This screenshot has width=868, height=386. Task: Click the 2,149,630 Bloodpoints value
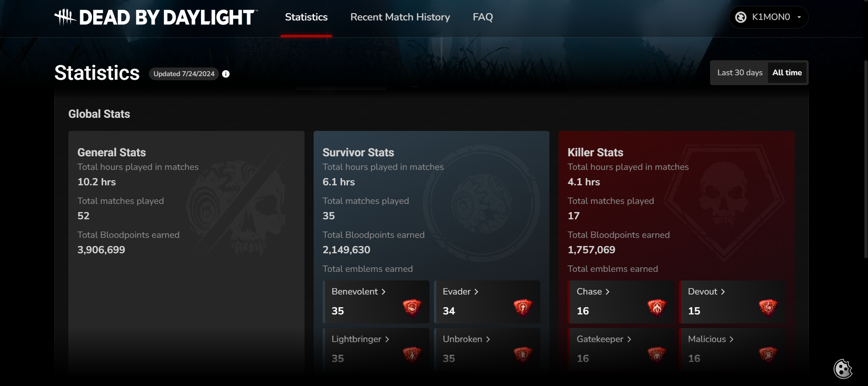[x=346, y=250]
